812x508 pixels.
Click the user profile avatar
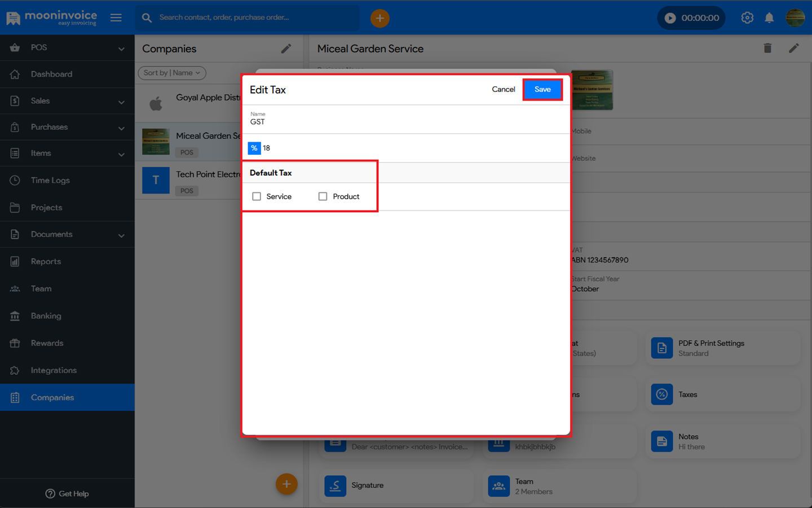795,18
